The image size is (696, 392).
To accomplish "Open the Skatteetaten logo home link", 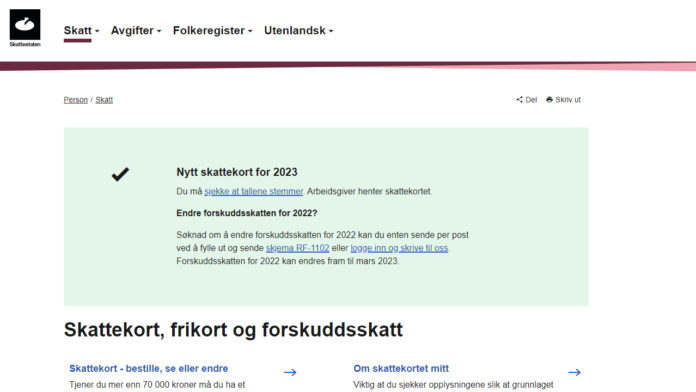I will (25, 28).
